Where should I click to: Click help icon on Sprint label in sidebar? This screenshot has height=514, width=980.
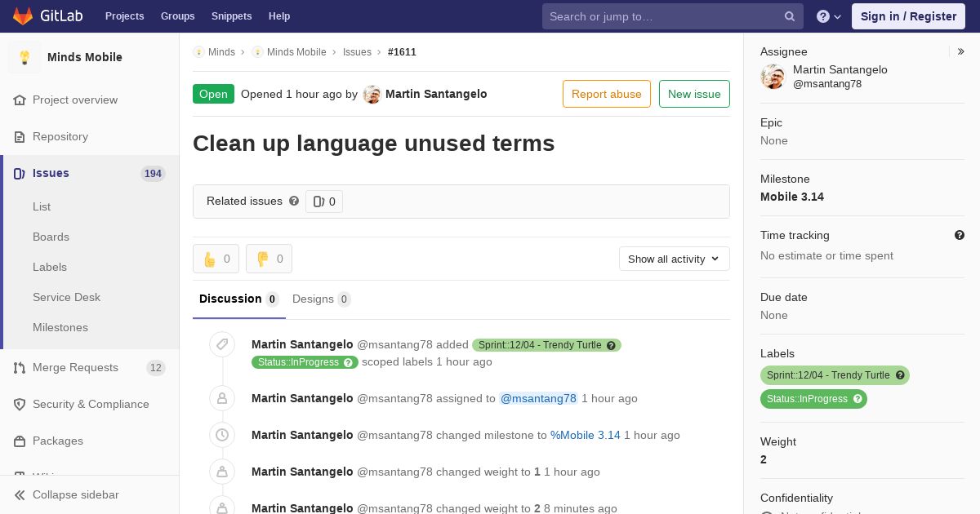point(900,375)
